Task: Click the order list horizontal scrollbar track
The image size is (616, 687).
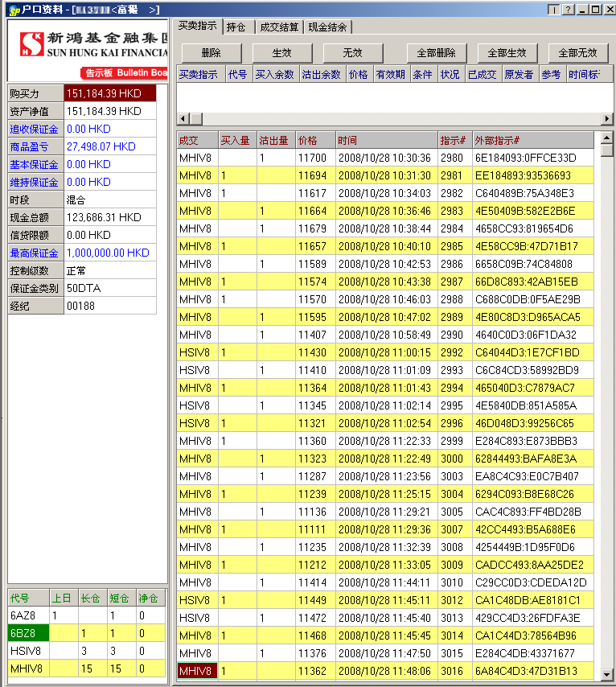Action: point(394,119)
